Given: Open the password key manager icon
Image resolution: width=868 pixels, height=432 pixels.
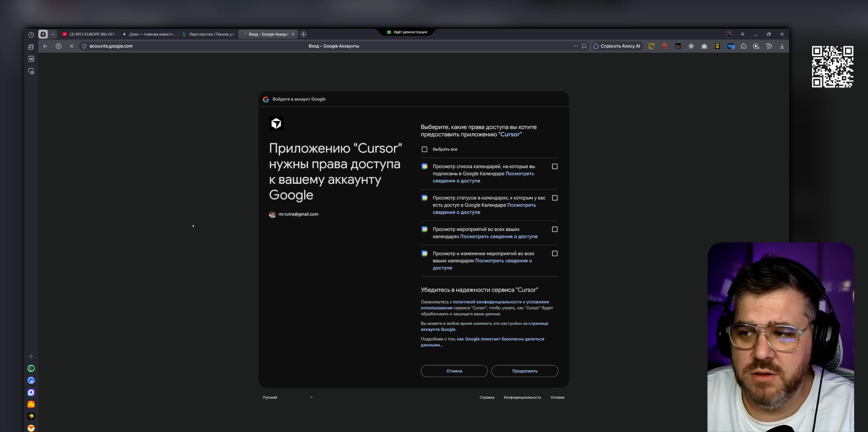Looking at the screenshot, I should tap(769, 46).
